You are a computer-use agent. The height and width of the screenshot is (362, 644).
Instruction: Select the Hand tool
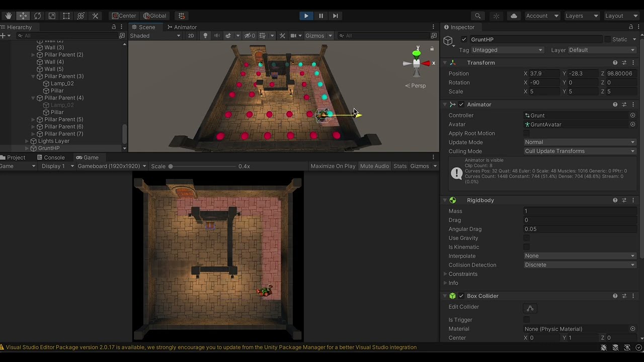point(9,16)
